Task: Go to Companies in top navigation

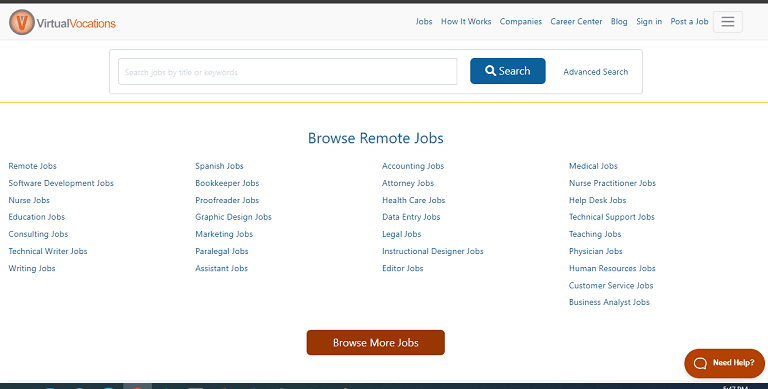Action: pos(521,22)
